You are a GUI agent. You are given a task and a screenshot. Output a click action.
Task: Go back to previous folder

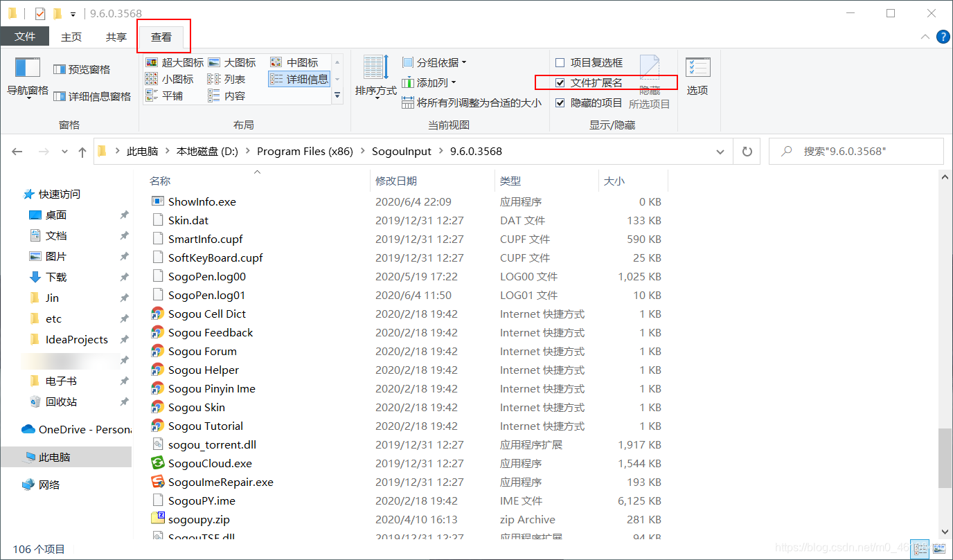pos(17,152)
